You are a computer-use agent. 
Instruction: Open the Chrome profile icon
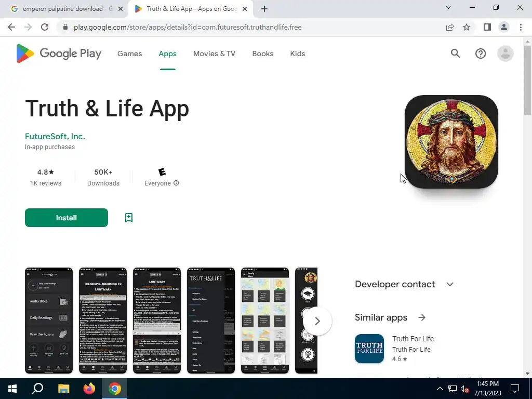(x=504, y=27)
